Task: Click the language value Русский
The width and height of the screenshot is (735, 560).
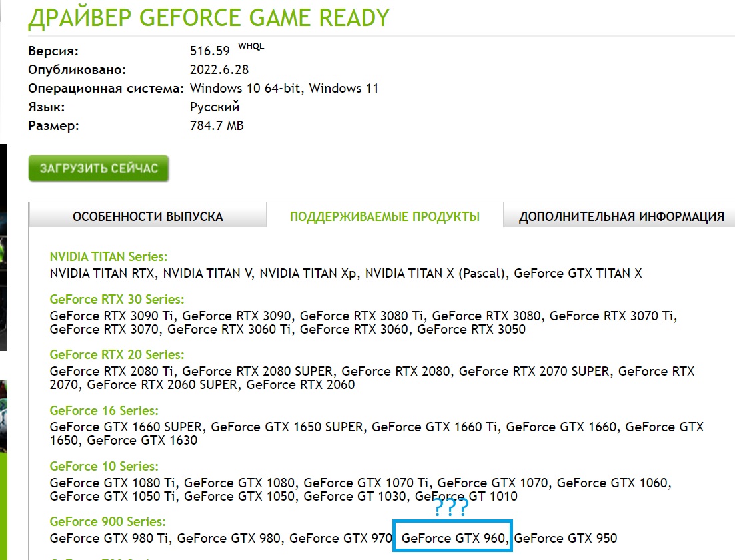Action: [214, 107]
